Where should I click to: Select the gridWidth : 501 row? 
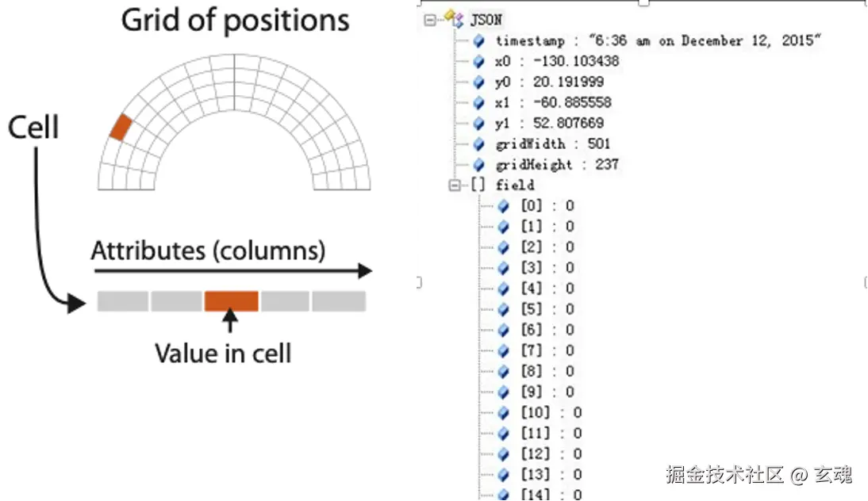click(x=552, y=144)
